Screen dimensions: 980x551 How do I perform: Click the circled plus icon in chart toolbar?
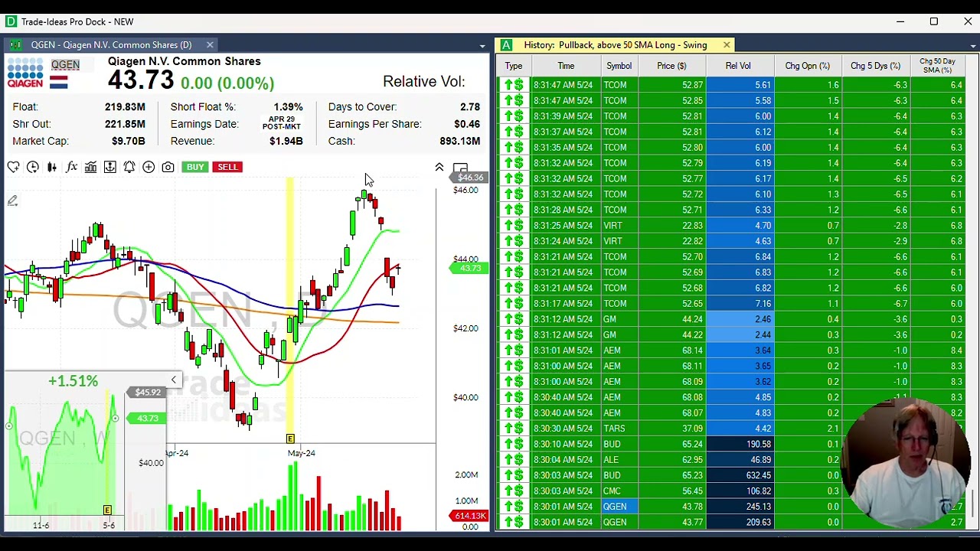pyautogui.click(x=149, y=167)
